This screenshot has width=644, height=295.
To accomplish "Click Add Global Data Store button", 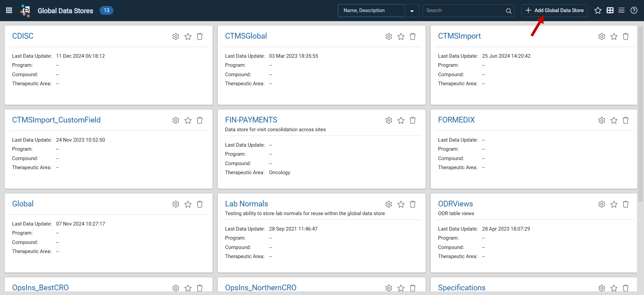I will click(554, 10).
